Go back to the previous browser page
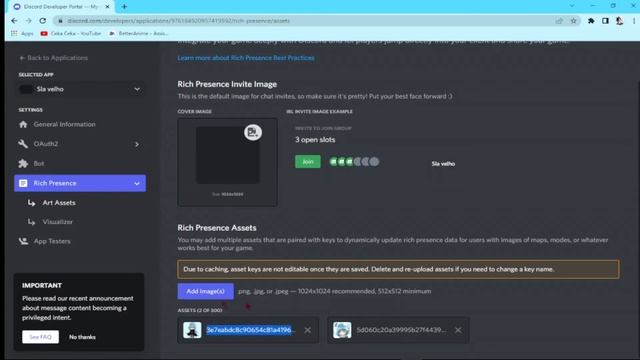 (x=15, y=21)
